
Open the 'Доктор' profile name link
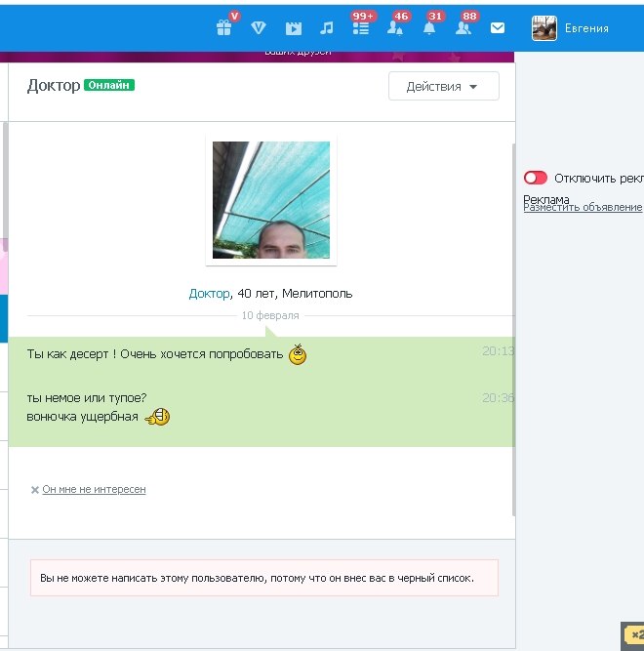coord(209,293)
